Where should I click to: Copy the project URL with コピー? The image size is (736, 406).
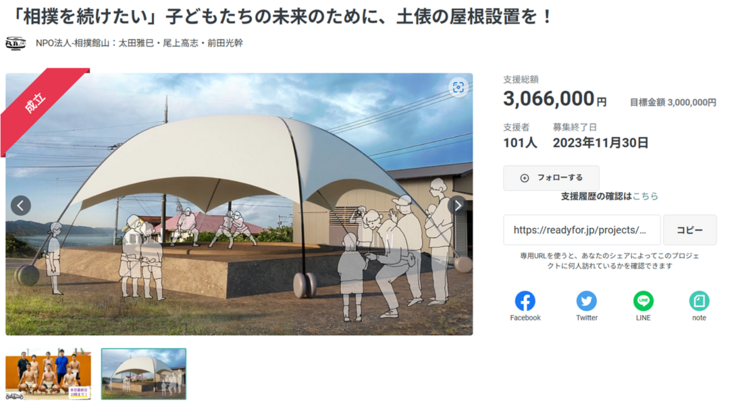(690, 230)
